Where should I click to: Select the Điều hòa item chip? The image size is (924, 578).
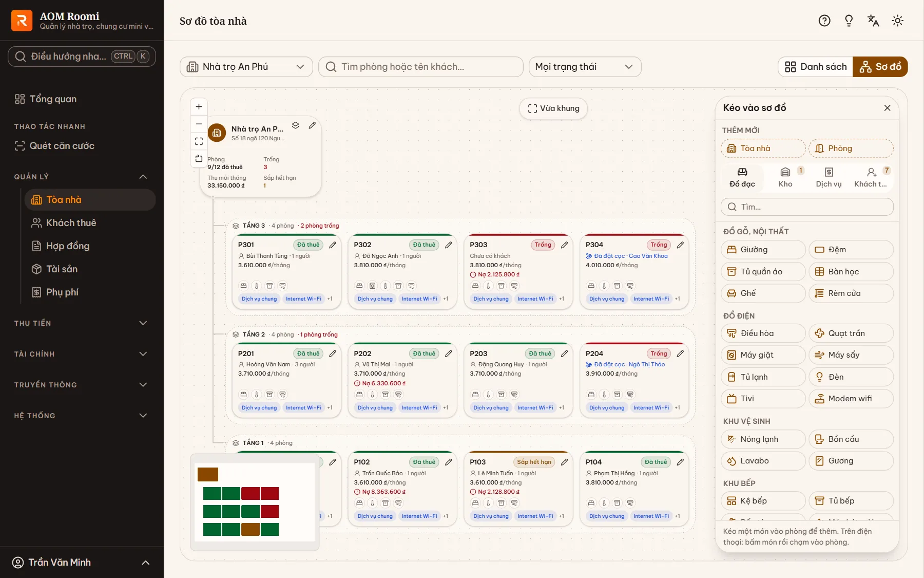(x=763, y=333)
